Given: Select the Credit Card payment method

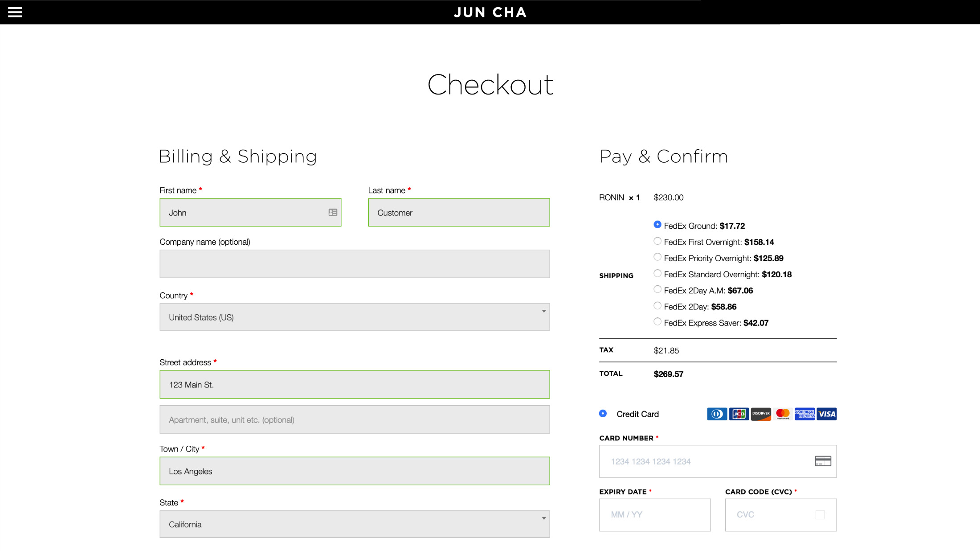Looking at the screenshot, I should point(603,414).
